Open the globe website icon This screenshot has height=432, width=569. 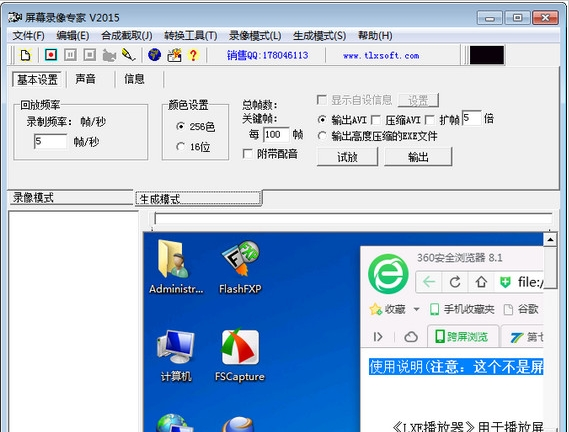(x=155, y=55)
